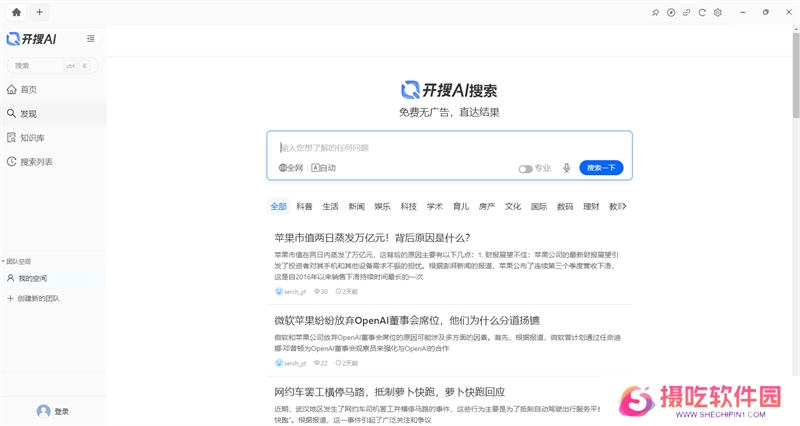Select 我的空间 in team space

point(53,278)
